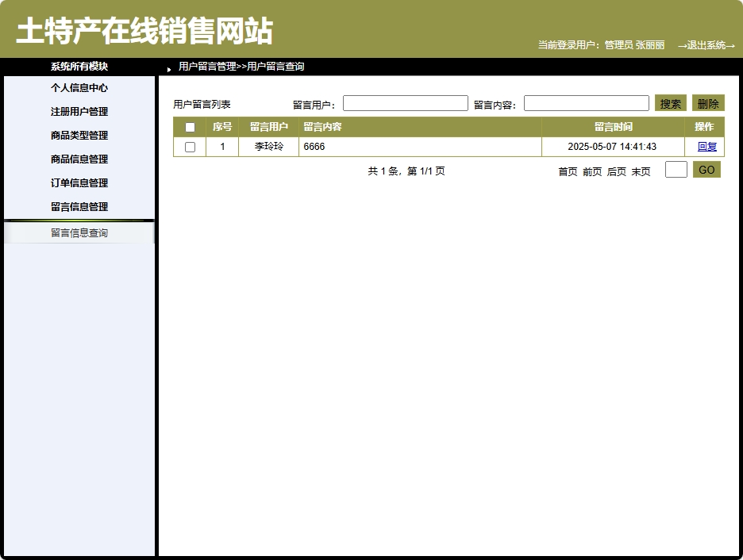743x560 pixels.
Task: Open 注册用户管理 from the sidebar
Action: [79, 112]
